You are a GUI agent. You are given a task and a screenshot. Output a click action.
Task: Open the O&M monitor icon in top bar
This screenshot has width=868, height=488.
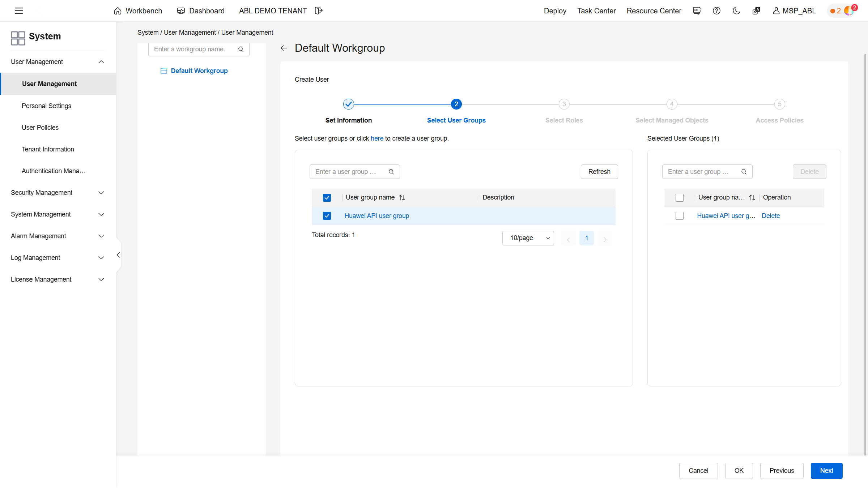point(697,11)
